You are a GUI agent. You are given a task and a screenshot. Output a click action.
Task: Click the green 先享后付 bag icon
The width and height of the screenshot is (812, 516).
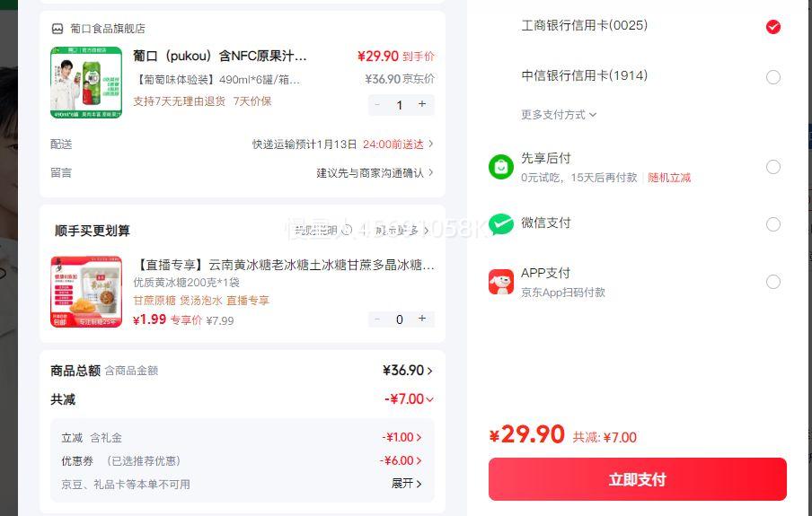pos(501,167)
